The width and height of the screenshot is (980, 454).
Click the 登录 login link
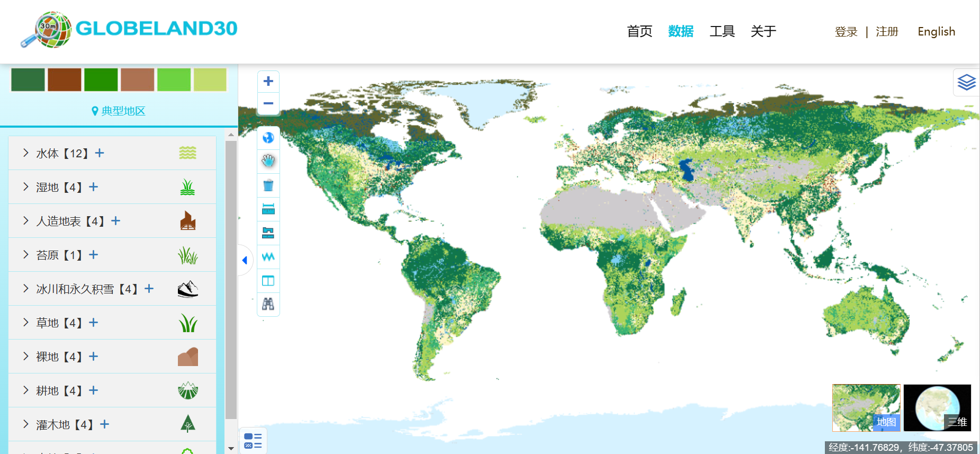(846, 32)
